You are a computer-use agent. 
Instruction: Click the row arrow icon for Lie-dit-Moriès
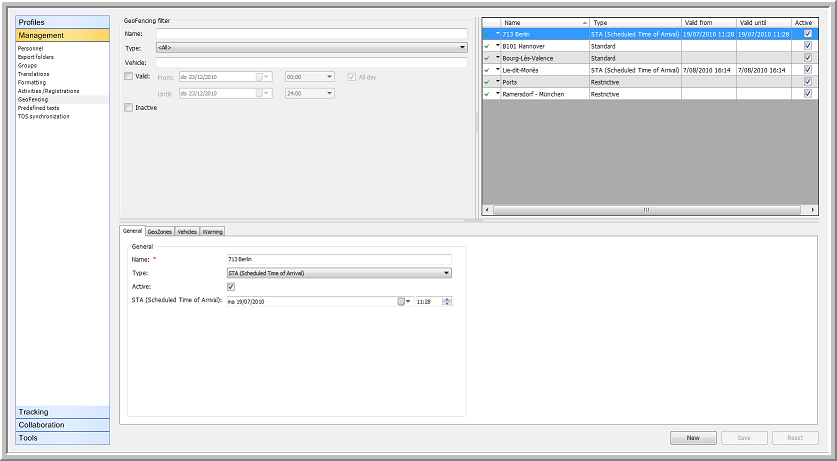496,70
